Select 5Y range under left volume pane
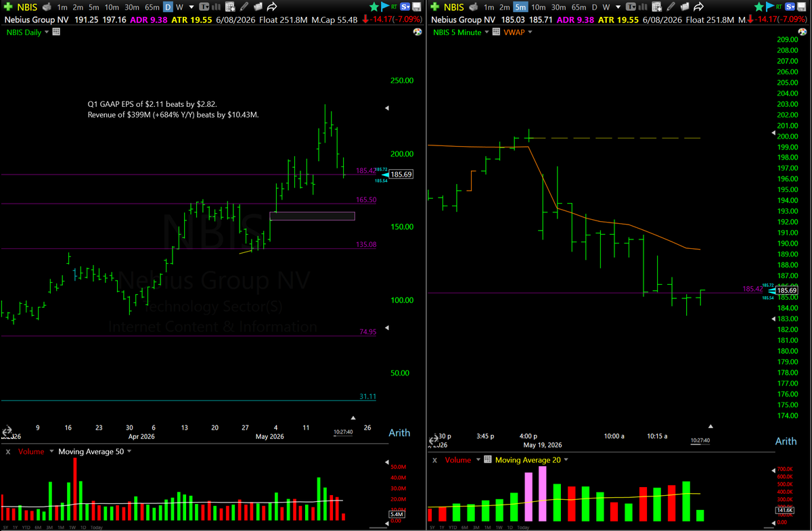The image size is (812, 531). coord(6,527)
